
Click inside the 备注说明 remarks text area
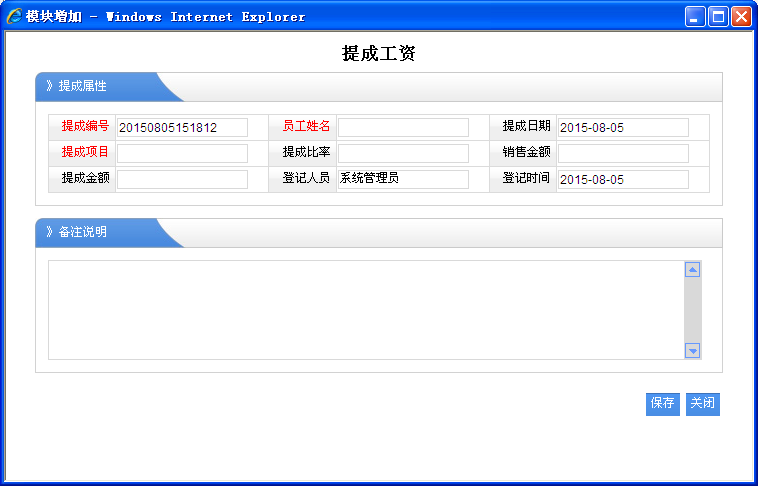(x=366, y=310)
